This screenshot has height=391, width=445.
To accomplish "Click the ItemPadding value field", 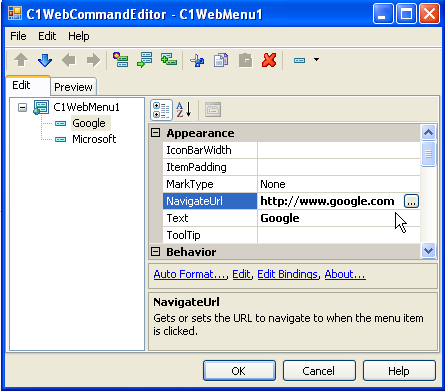I will click(339, 167).
